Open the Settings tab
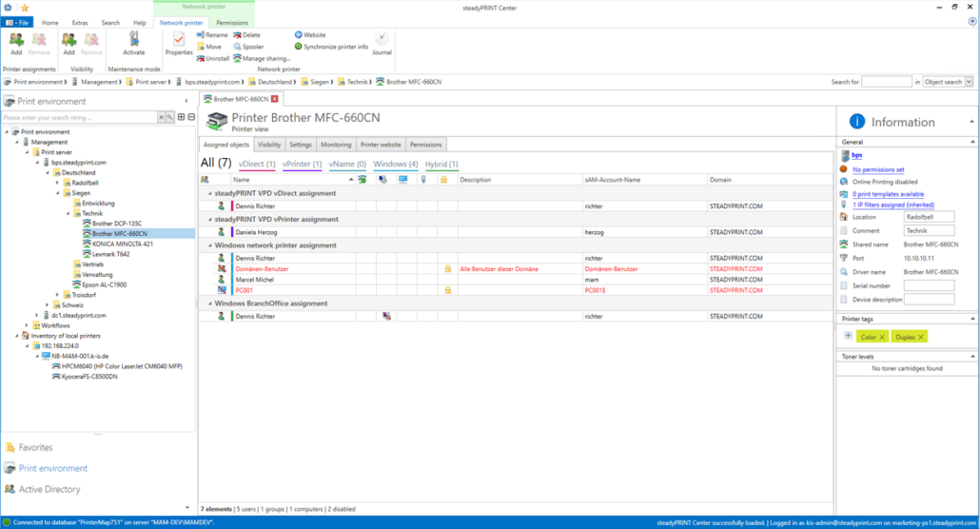The height and width of the screenshot is (529, 980). 301,145
